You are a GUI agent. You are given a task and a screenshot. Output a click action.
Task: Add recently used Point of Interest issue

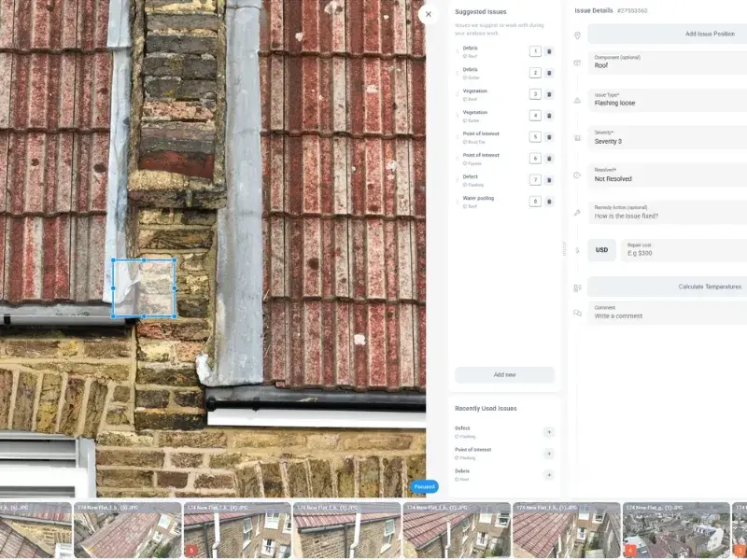[549, 454]
